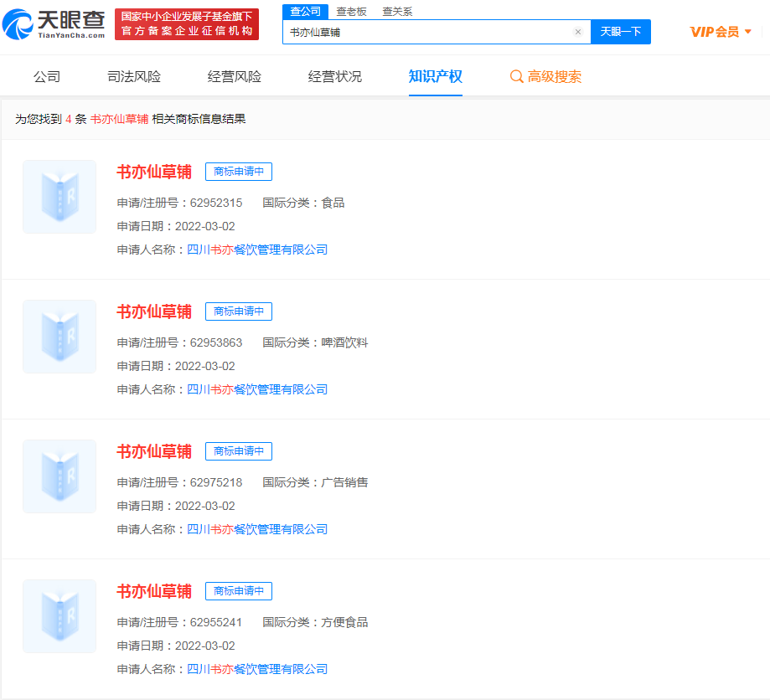The image size is (770, 700).
Task: Select registration number 62975218 text
Action: pyautogui.click(x=216, y=482)
